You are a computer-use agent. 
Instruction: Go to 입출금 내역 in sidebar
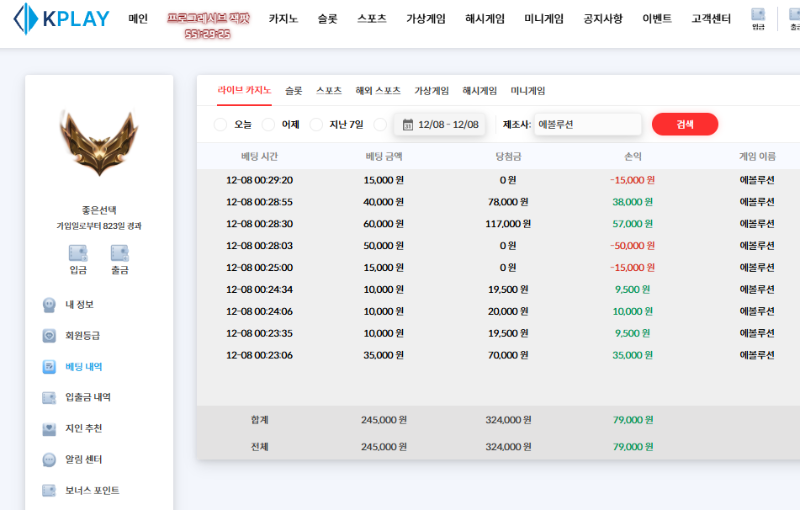coord(88,397)
